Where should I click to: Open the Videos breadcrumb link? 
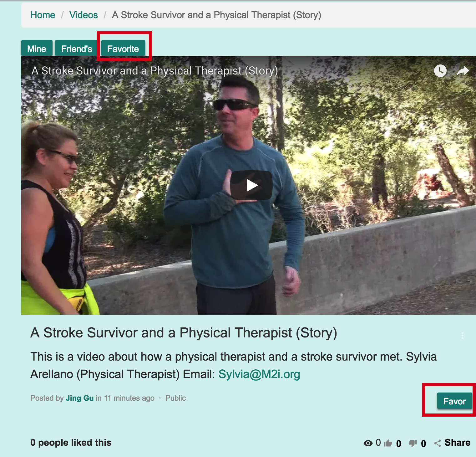84,15
